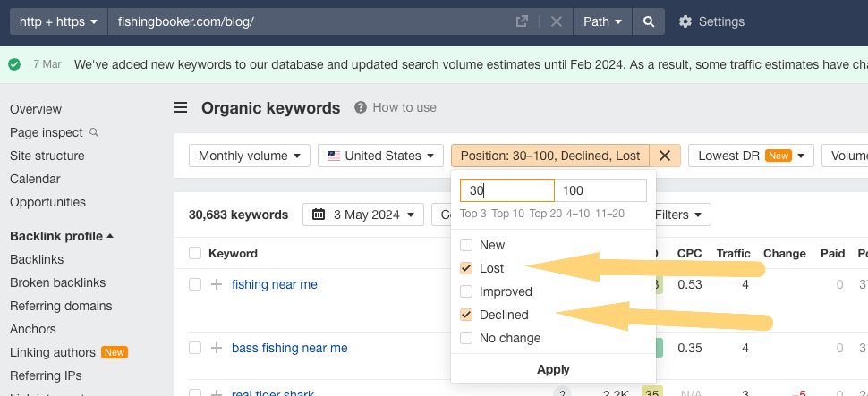868x396 pixels.
Task: Open the fishing near me keyword link
Action: tap(275, 284)
